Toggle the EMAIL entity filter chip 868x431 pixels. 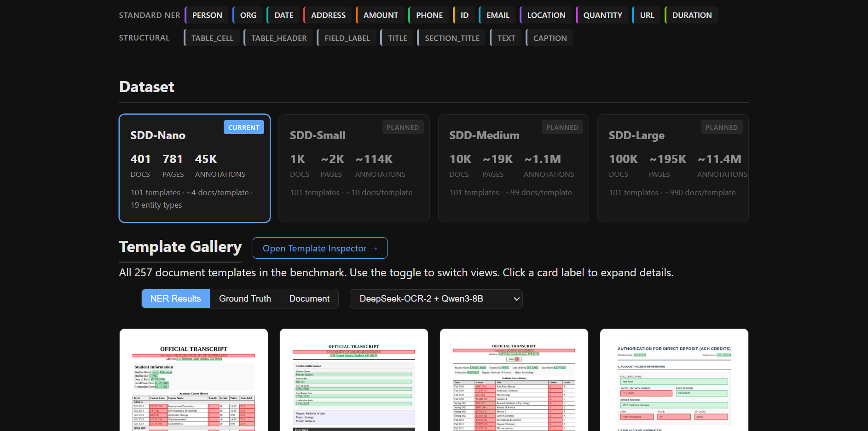497,15
